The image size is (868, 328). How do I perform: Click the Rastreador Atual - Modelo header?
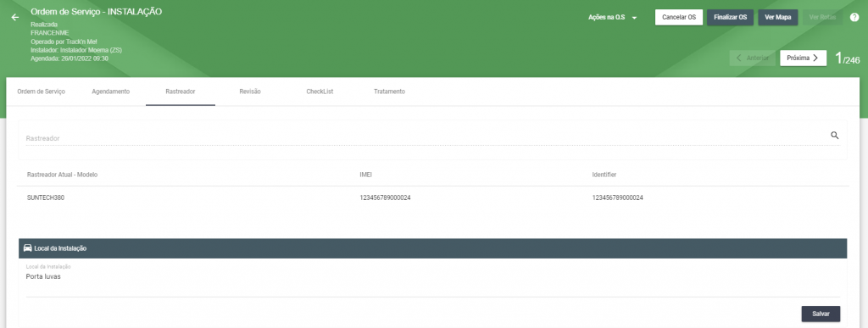click(62, 175)
